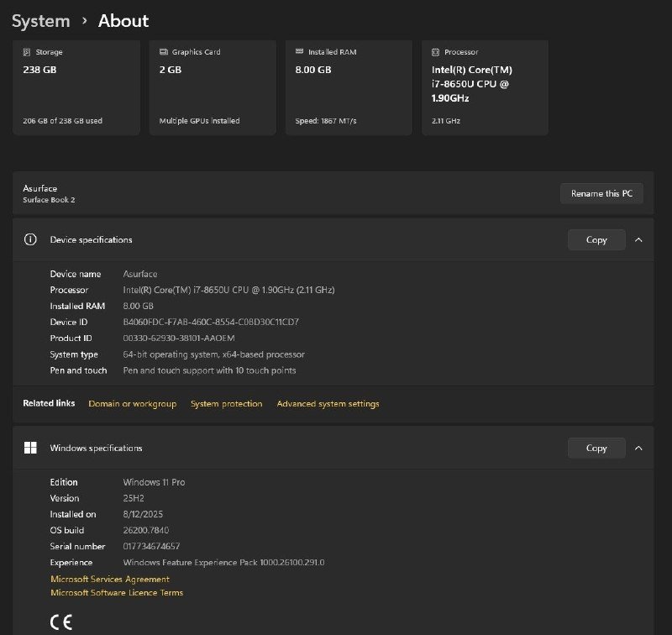This screenshot has height=635, width=672.
Task: Click OS build value 26200.7840
Action: pyautogui.click(x=145, y=531)
